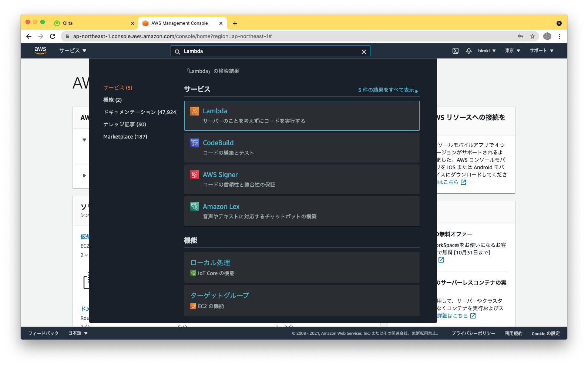
Task: Click the AWS search input field
Action: coord(271,51)
